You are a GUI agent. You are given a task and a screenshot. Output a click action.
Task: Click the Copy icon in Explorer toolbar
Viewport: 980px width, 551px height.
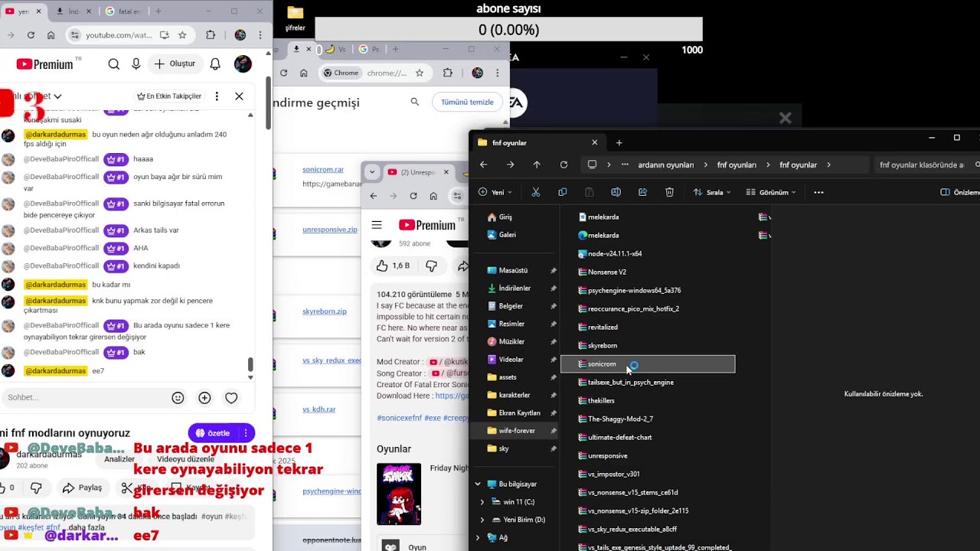(563, 192)
